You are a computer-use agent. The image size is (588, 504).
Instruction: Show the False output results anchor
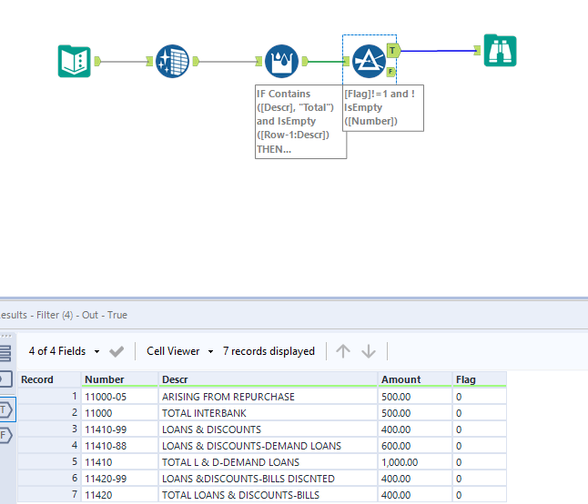(x=6, y=435)
